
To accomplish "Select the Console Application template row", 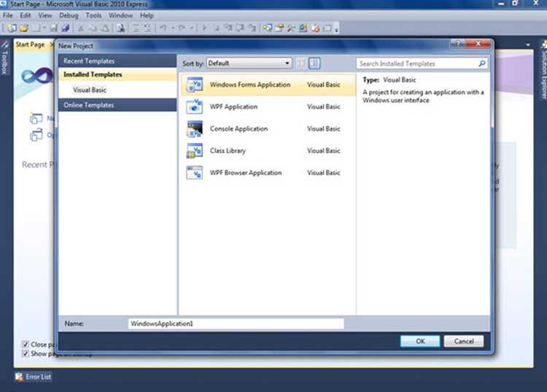I will click(x=268, y=128).
